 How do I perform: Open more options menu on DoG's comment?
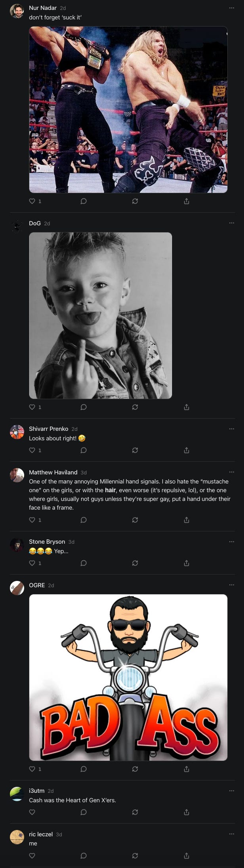click(x=232, y=223)
